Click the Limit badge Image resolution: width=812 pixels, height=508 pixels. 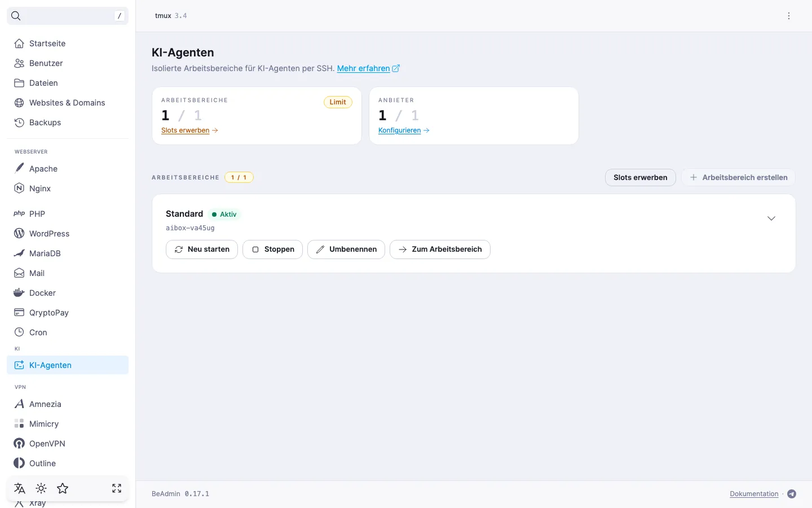pyautogui.click(x=338, y=102)
